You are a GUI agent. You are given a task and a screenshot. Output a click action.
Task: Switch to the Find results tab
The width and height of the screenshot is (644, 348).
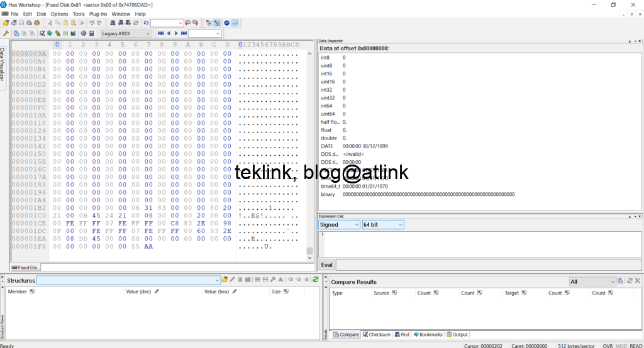coord(402,334)
